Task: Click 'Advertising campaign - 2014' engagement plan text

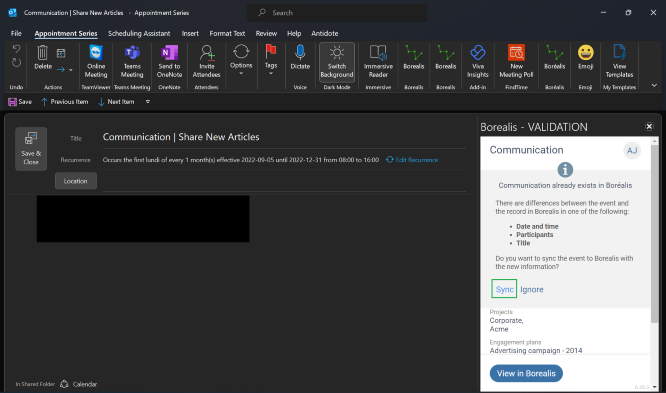Action: coord(536,351)
